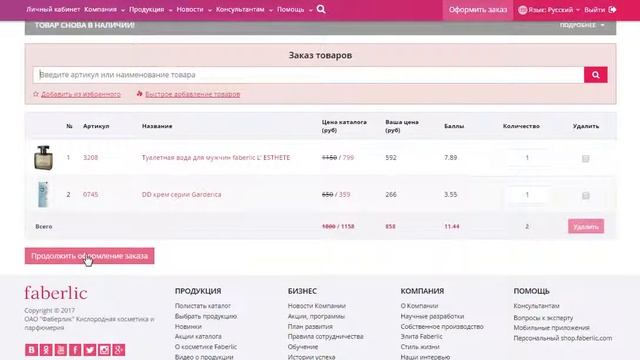Expand the Новости menu
The height and width of the screenshot is (360, 640).
tap(194, 9)
